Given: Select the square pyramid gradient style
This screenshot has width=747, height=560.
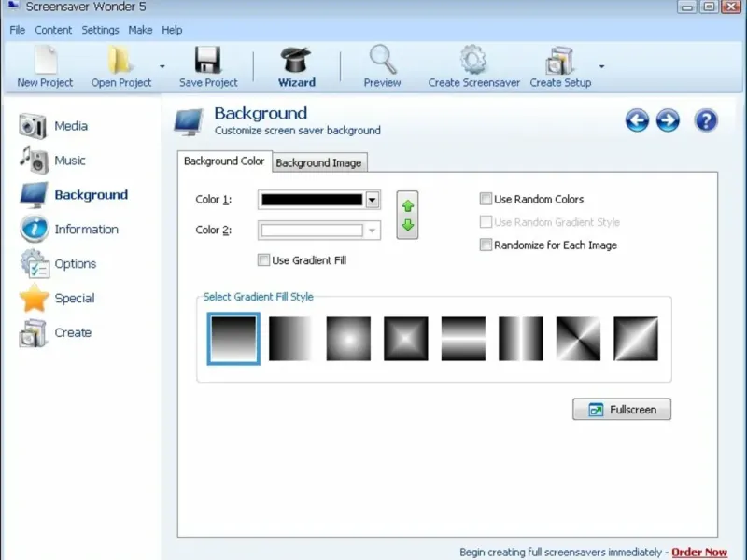Looking at the screenshot, I should pos(406,339).
